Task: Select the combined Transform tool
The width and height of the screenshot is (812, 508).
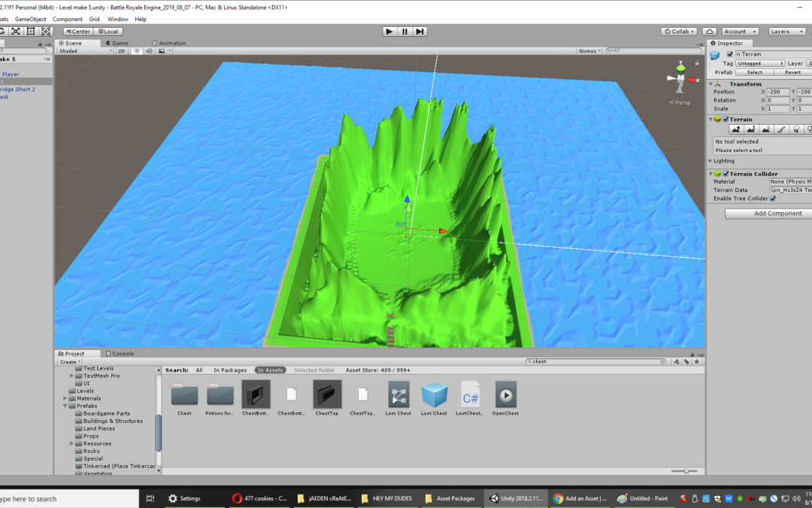Action: [46, 32]
